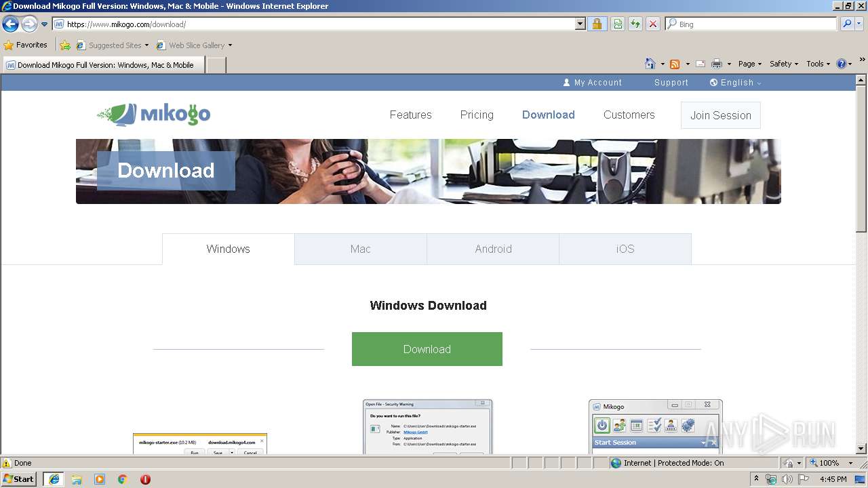Screen dimensions: 868x488
Task: Click the Internet Explorer taskbar icon
Action: [x=54, y=479]
